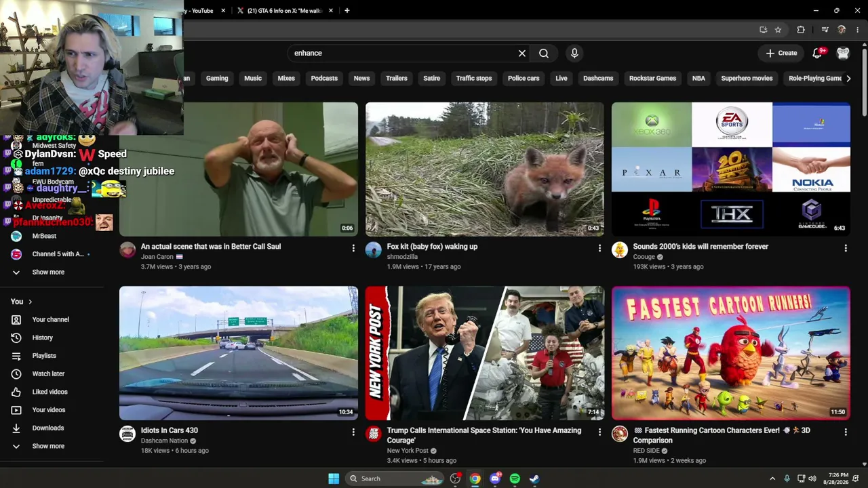The width and height of the screenshot is (868, 488).
Task: Expand the You section with lower Show more
Action: coord(48,447)
